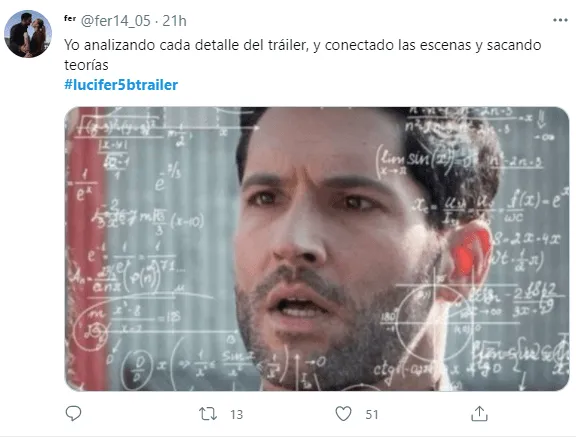This screenshot has width=576, height=438.
Task: Click the word teorías in the tweet
Action: click(86, 65)
